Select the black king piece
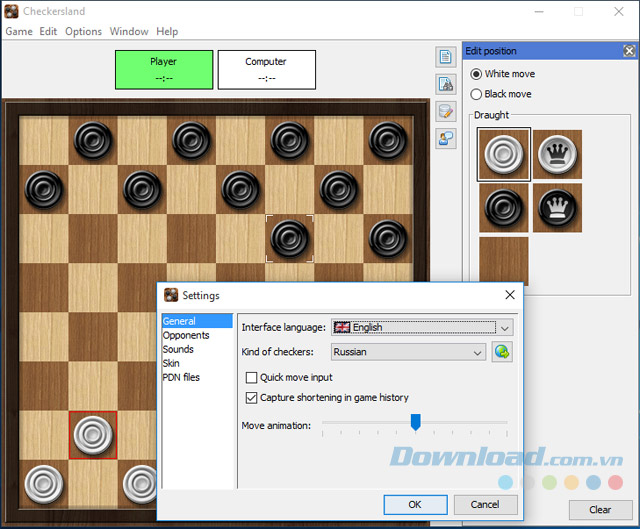Image resolution: width=640 pixels, height=529 pixels. pyautogui.click(x=557, y=207)
